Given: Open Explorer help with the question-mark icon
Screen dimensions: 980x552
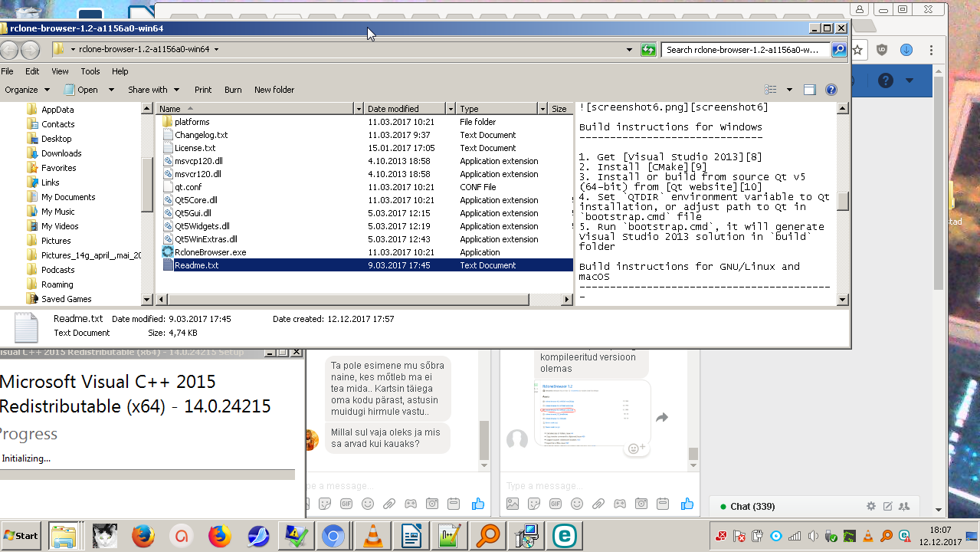Looking at the screenshot, I should 831,90.
